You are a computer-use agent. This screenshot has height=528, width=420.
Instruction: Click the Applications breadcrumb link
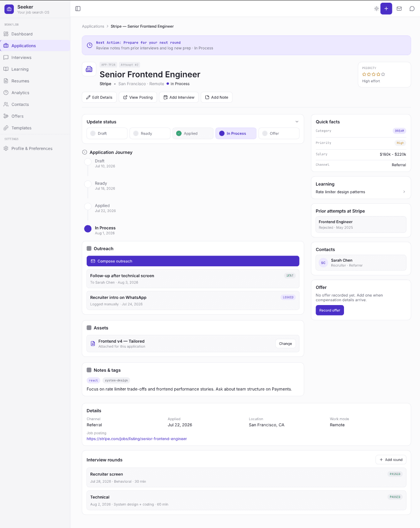point(93,26)
